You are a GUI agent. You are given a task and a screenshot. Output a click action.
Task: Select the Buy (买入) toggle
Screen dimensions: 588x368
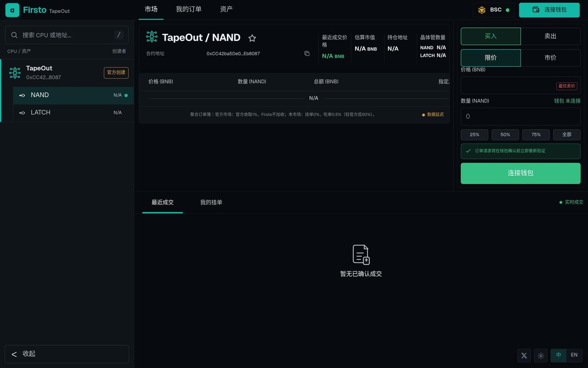tap(491, 36)
